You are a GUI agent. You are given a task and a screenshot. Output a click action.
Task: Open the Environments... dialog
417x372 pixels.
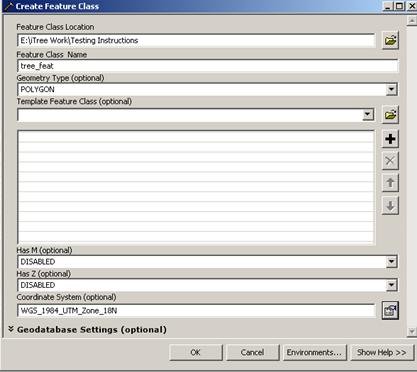pyautogui.click(x=314, y=352)
